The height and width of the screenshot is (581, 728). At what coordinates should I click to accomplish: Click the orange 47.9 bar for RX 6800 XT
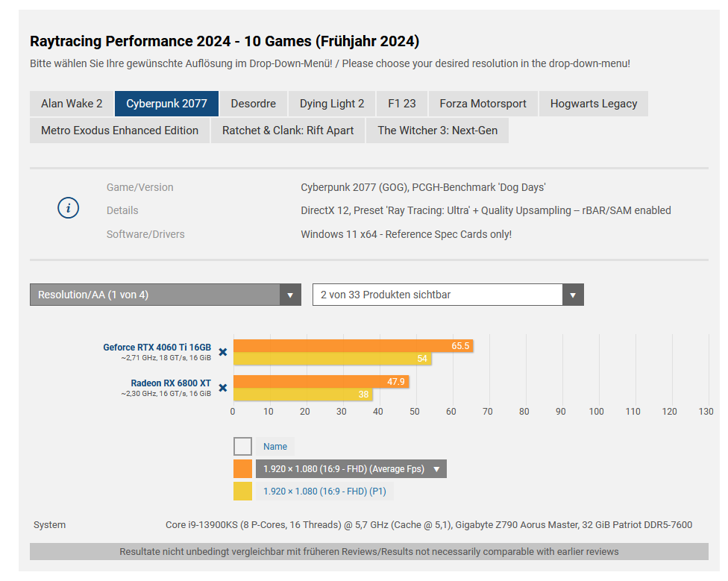pyautogui.click(x=321, y=381)
